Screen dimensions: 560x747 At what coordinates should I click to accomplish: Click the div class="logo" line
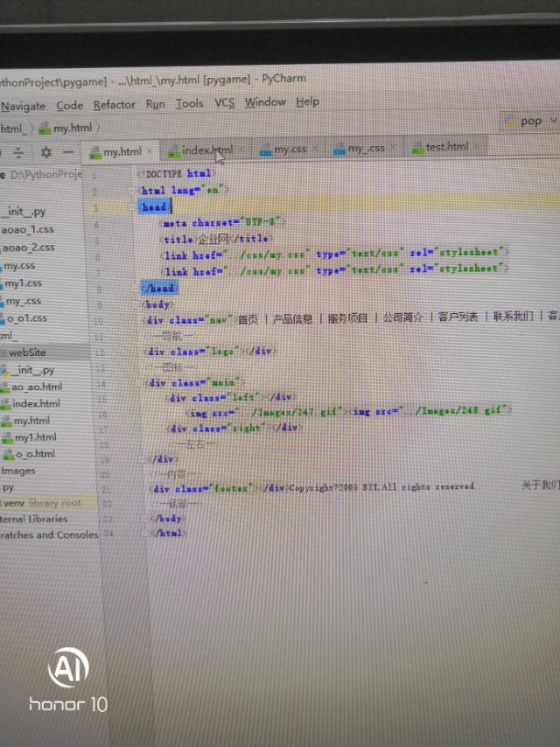pos(210,352)
